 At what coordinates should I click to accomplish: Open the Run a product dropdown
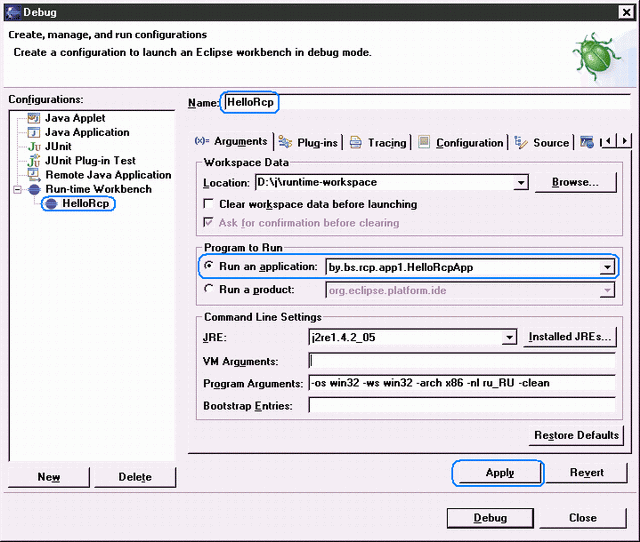click(x=607, y=290)
